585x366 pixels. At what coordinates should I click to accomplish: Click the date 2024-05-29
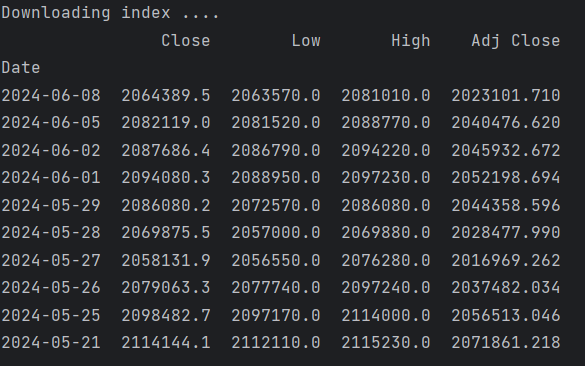pos(51,206)
